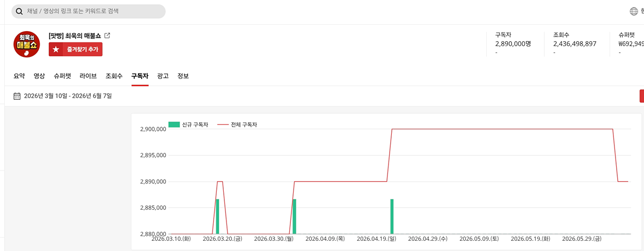Screen dimensions: 644x251
Task: Click the 2026.05.19.(화) axis label
Action: click(530, 239)
